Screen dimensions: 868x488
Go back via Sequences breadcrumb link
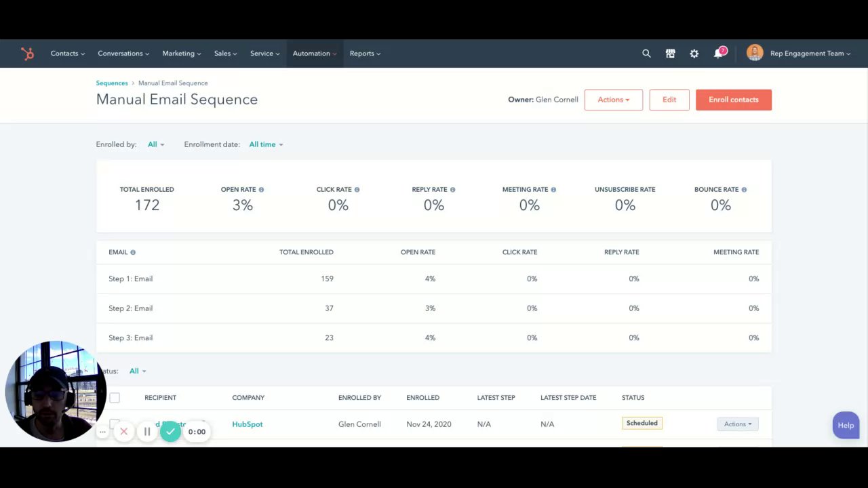click(x=112, y=83)
